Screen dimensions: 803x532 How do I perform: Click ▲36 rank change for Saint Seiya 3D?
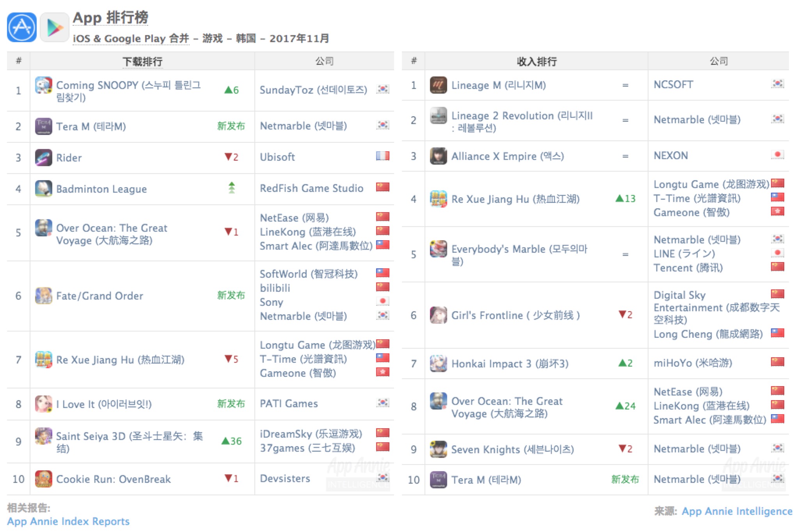(x=232, y=441)
